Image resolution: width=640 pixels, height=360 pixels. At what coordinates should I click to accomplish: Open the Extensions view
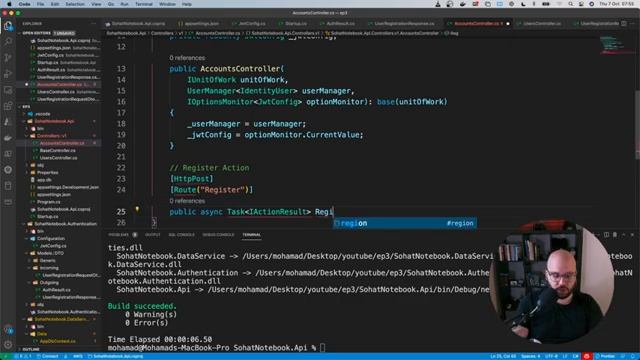pos(8,106)
